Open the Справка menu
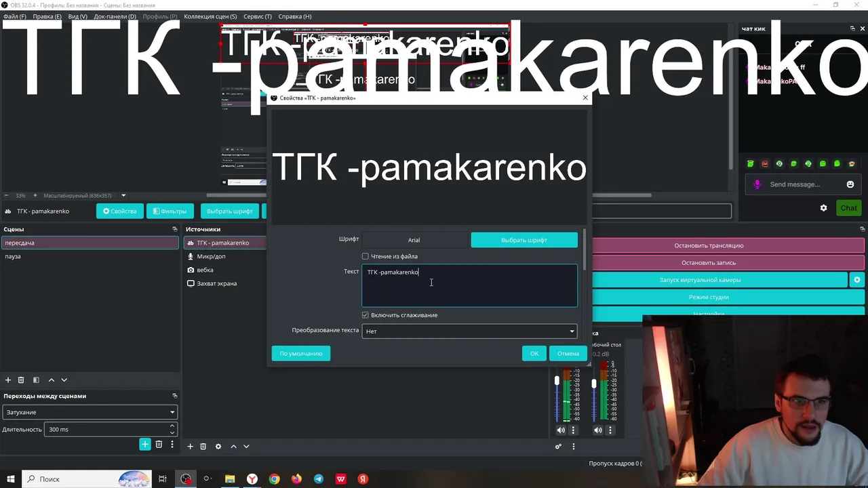Image resolution: width=868 pixels, height=488 pixels. [295, 16]
